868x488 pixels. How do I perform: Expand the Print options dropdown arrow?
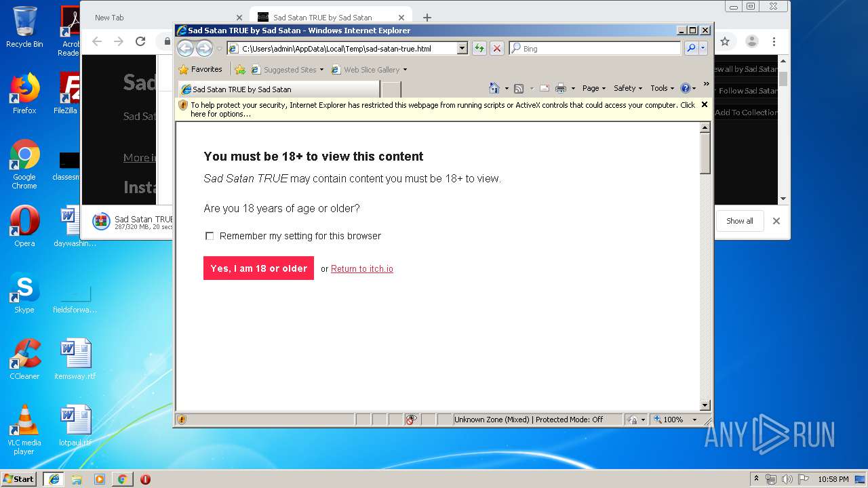[573, 89]
